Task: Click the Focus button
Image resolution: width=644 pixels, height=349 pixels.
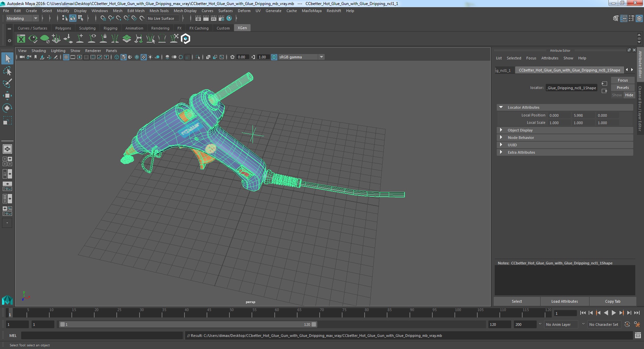Action: pyautogui.click(x=623, y=80)
